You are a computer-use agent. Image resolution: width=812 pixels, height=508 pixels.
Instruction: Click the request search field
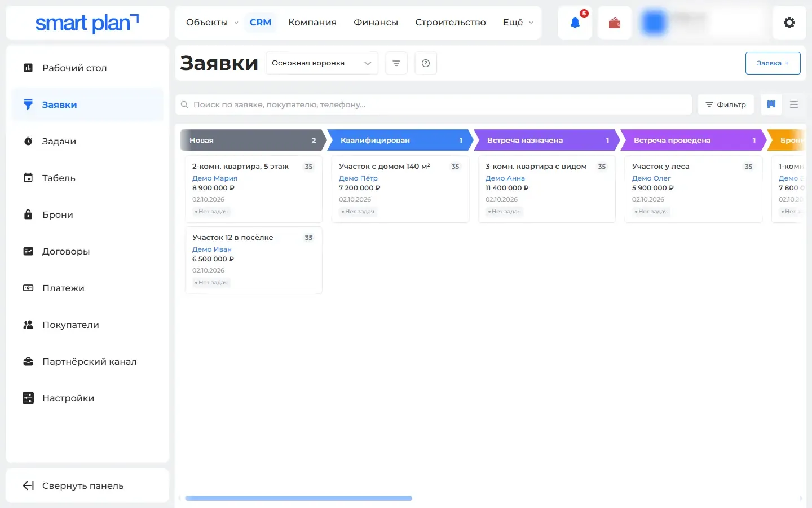point(434,104)
